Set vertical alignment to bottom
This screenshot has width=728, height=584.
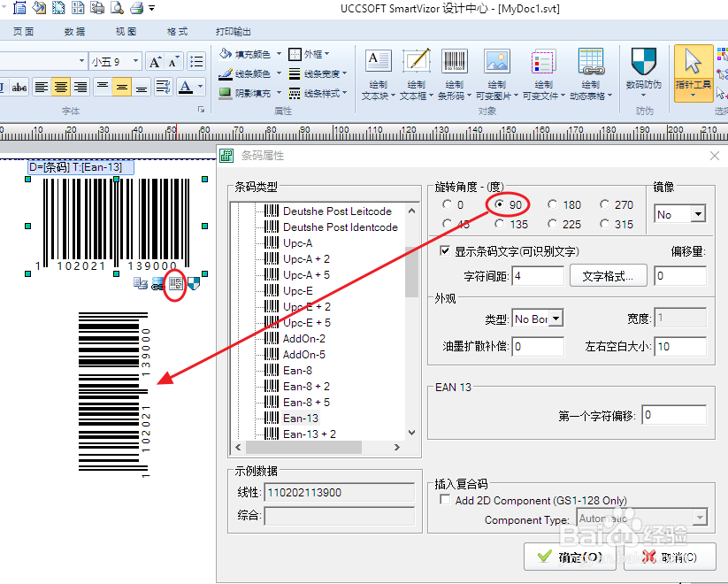point(142,87)
